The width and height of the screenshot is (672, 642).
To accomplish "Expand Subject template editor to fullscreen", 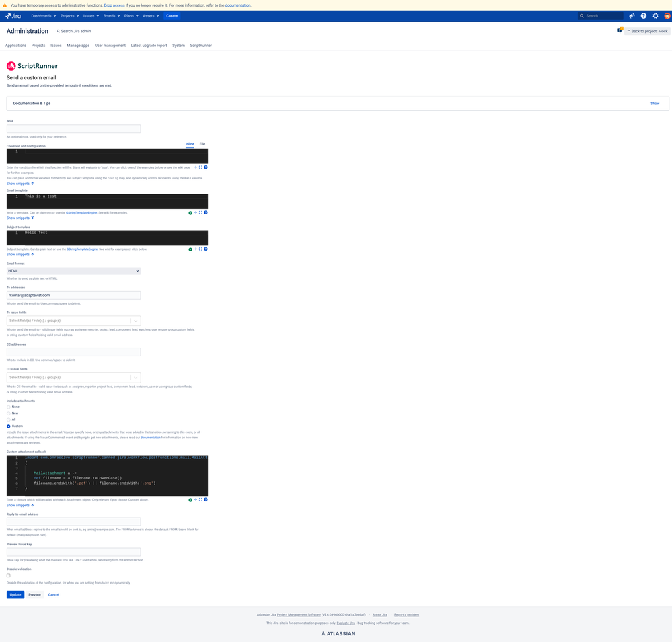I will (x=200, y=249).
